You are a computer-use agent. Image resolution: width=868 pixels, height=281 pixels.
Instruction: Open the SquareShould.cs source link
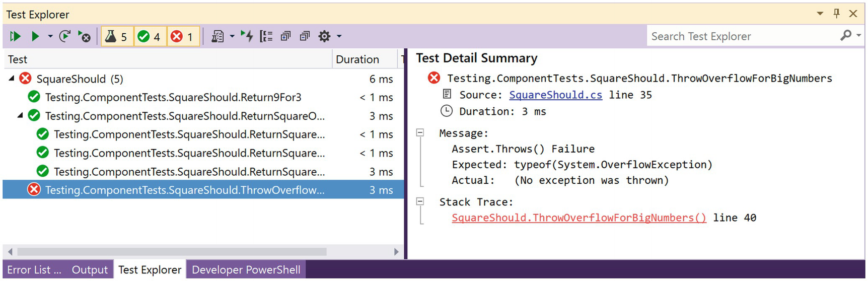pos(555,95)
